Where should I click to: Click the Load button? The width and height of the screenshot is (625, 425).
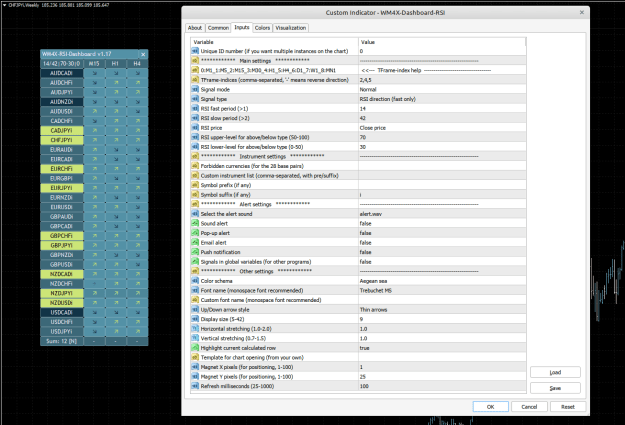[555, 372]
